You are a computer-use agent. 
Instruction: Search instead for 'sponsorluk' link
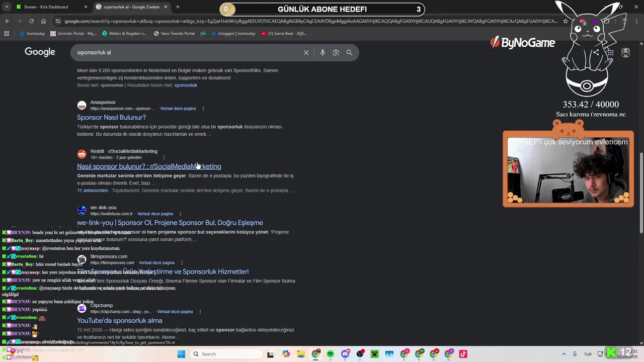pyautogui.click(x=186, y=85)
